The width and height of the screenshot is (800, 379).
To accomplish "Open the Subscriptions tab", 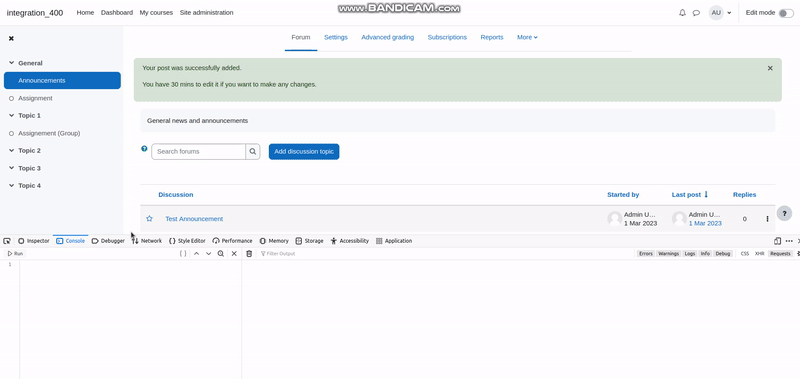I will 447,37.
